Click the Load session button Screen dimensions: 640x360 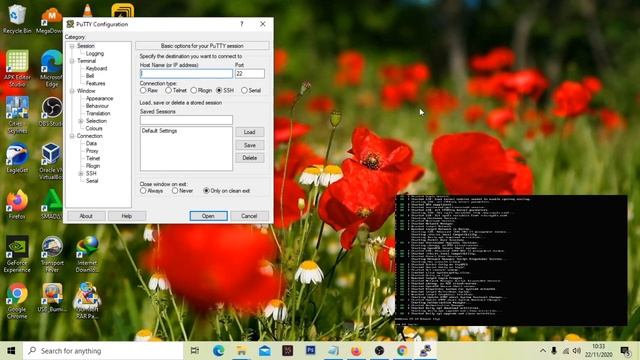coord(249,132)
